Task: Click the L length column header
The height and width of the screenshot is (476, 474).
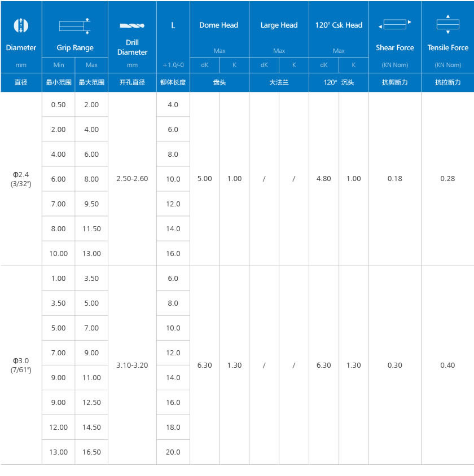Action: [x=173, y=25]
